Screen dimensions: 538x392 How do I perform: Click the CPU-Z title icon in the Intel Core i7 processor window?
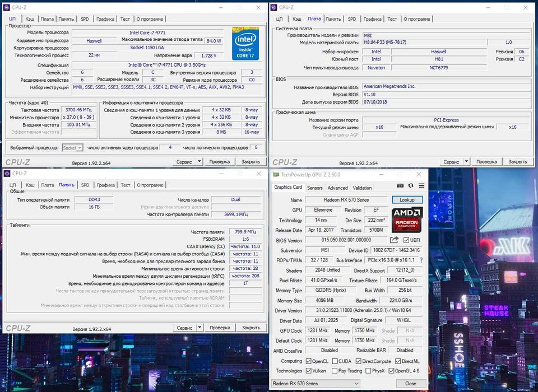coord(7,7)
